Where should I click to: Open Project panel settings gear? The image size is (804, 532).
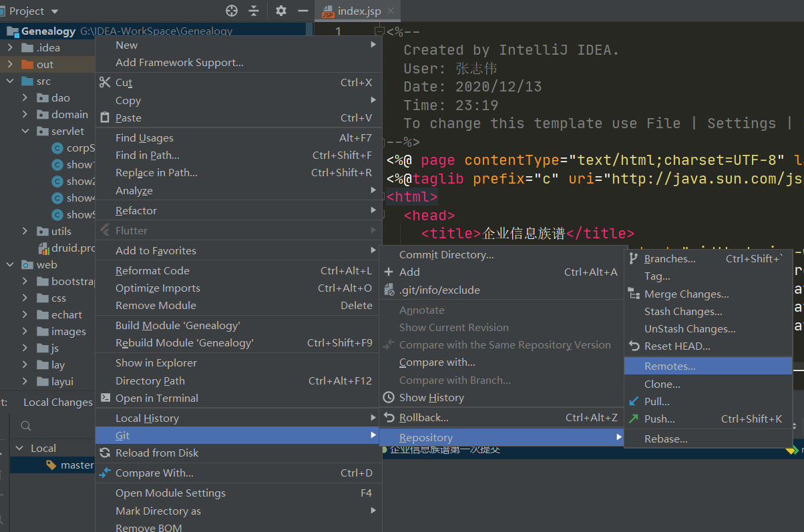pyautogui.click(x=281, y=11)
